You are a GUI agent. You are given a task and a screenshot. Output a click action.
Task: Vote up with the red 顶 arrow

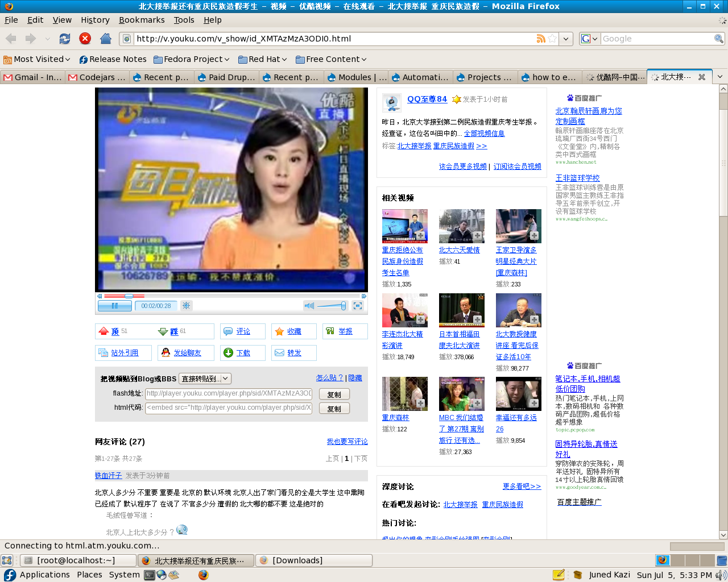tap(104, 331)
